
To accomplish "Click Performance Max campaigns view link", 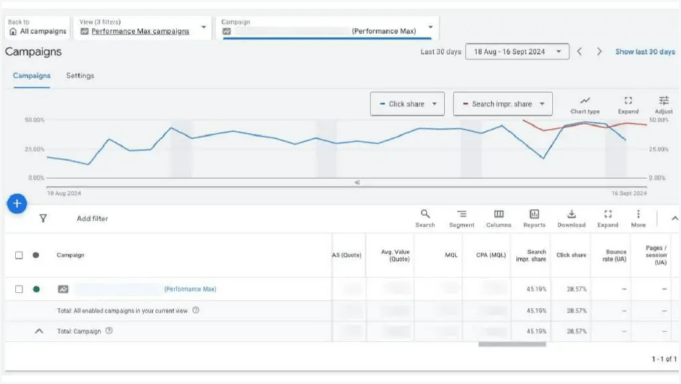I will point(140,31).
